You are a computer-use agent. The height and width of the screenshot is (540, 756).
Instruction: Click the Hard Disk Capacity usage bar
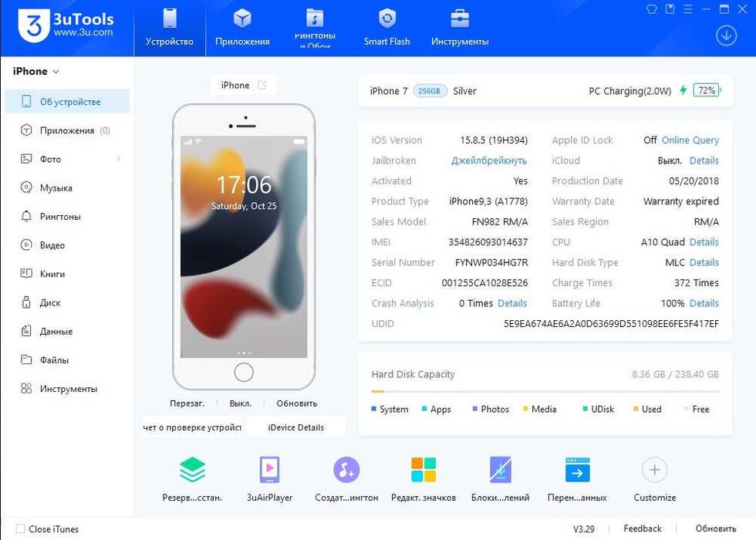click(x=545, y=392)
